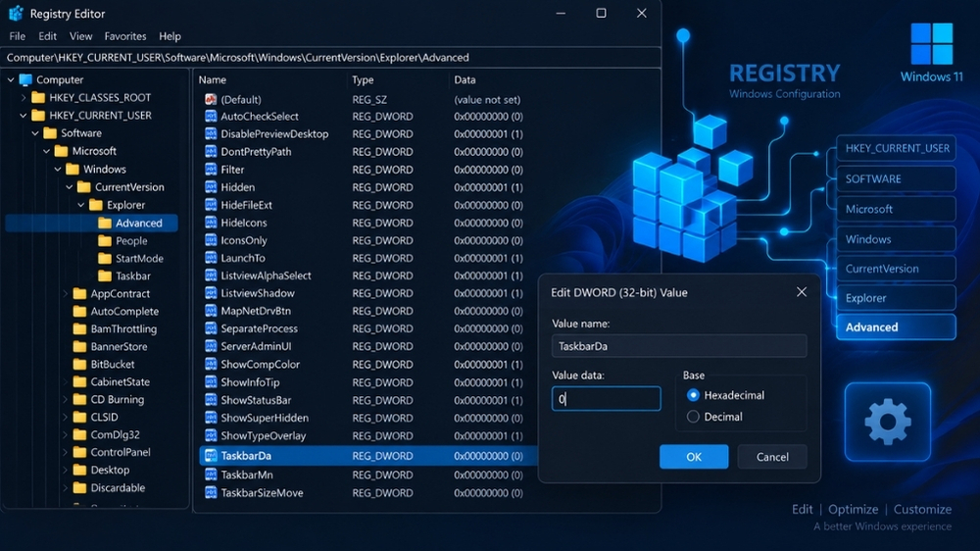Click the DWORD icon beside Hidden
The width and height of the screenshot is (980, 551).
pos(211,187)
